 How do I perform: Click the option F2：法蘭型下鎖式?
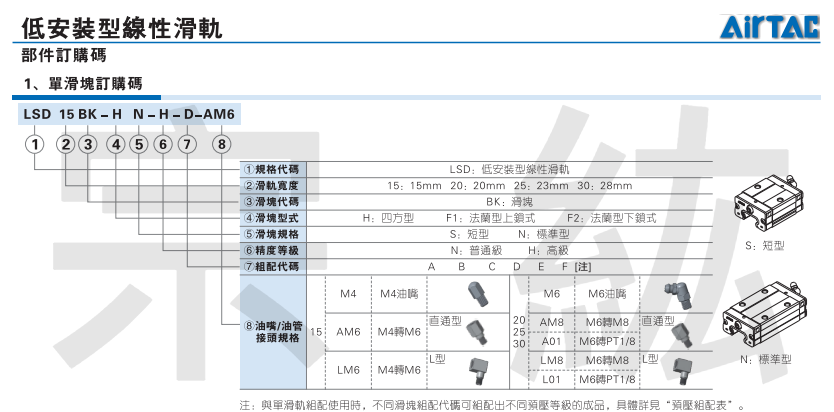pyautogui.click(x=612, y=218)
